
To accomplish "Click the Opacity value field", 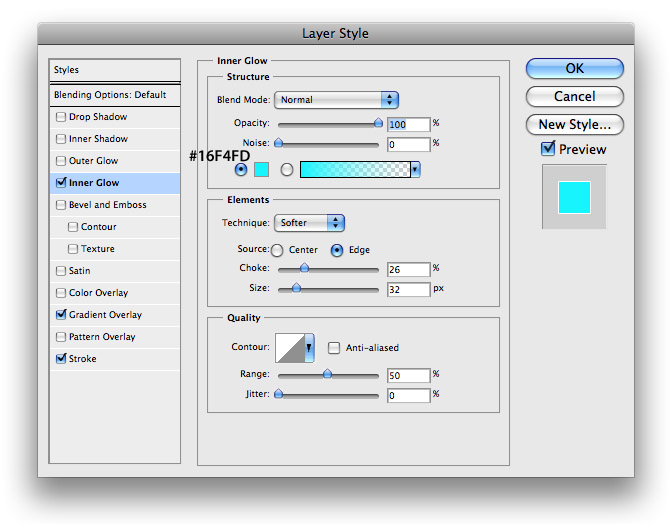I will point(408,124).
